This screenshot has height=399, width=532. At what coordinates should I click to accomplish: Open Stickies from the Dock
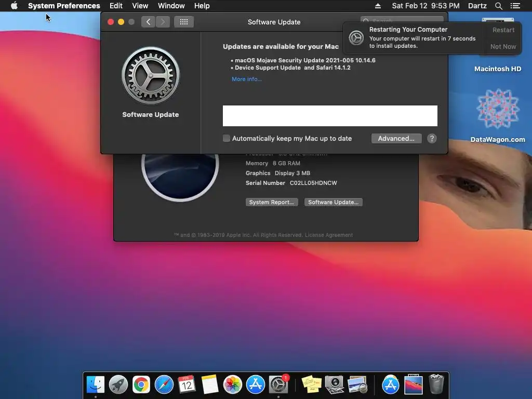pos(312,384)
